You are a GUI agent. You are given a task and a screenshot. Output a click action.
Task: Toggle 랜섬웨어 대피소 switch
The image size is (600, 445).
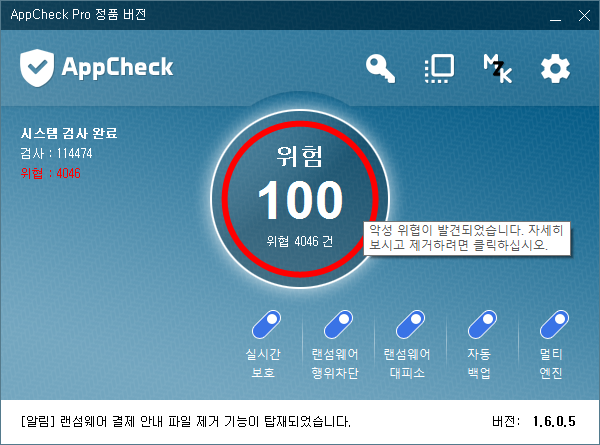pyautogui.click(x=407, y=326)
